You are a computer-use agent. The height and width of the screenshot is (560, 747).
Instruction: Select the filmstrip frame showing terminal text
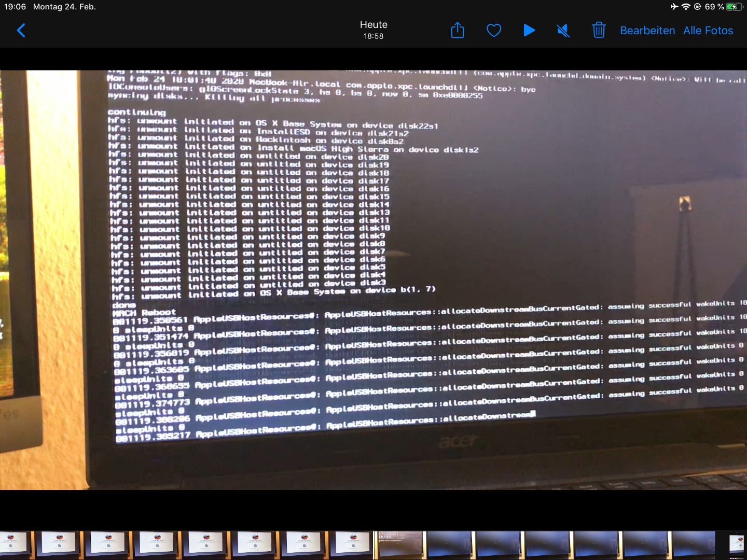(x=400, y=544)
